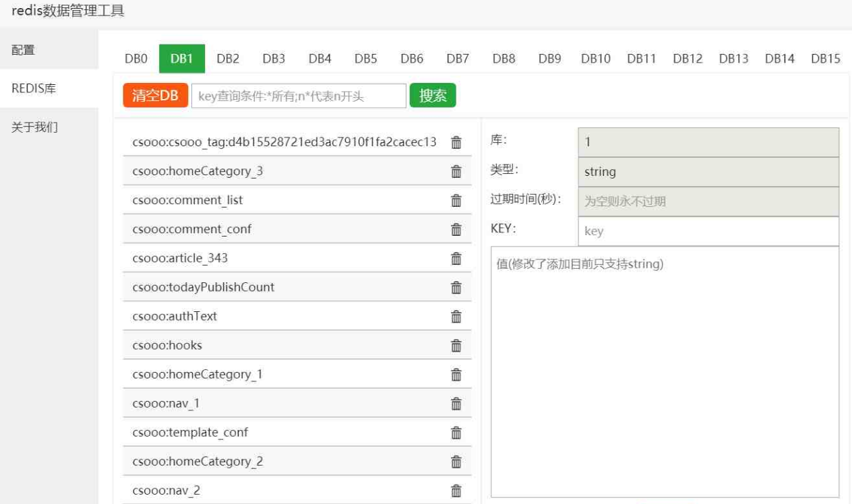Image resolution: width=852 pixels, height=504 pixels.
Task: Open the 配置 sidebar menu
Action: point(24,50)
